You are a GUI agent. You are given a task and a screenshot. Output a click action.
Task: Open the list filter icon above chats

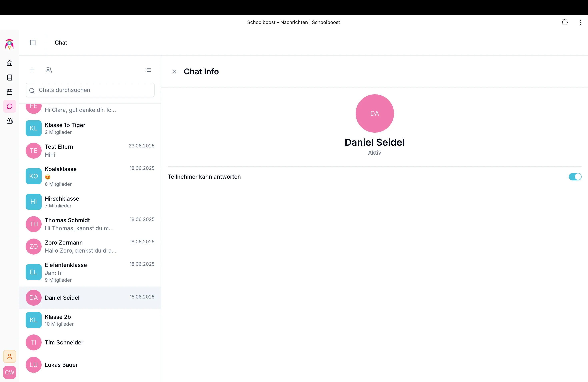(x=148, y=70)
